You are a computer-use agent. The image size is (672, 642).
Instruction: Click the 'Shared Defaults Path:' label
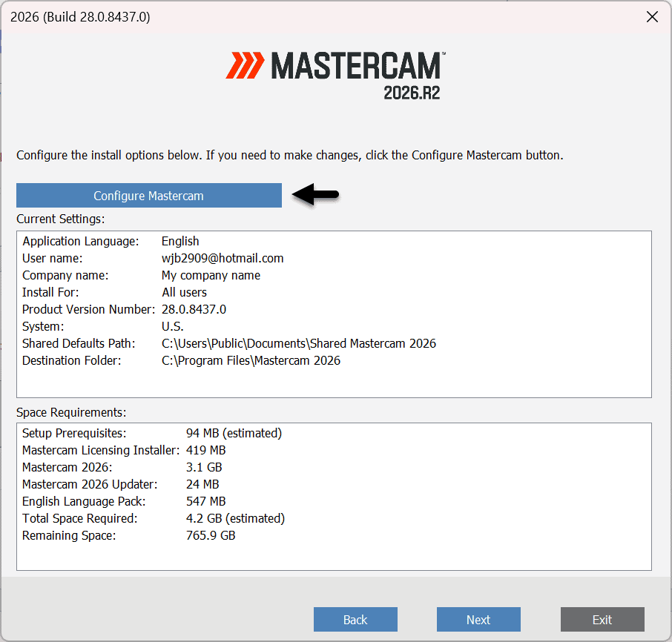click(x=79, y=343)
